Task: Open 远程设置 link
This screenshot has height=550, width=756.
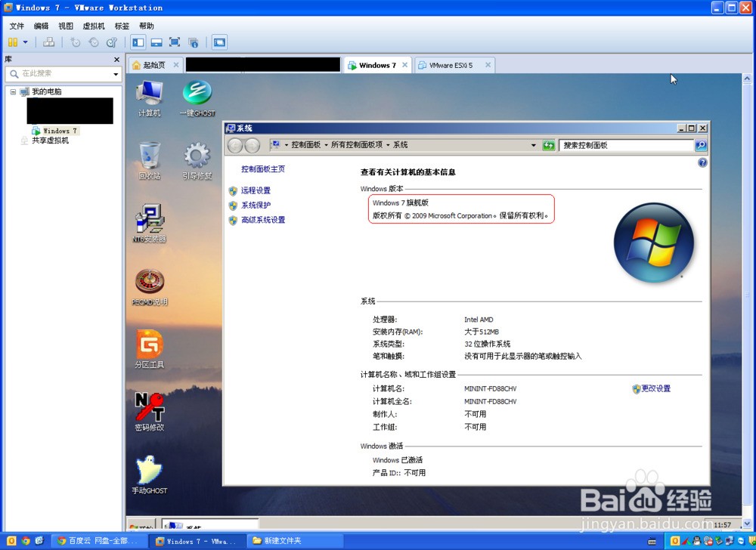Action: tap(256, 190)
